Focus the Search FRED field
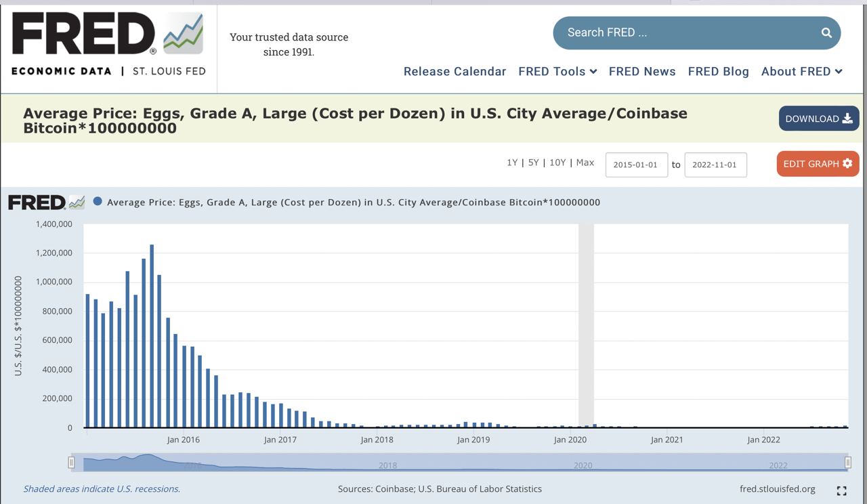867x504 pixels. [697, 33]
